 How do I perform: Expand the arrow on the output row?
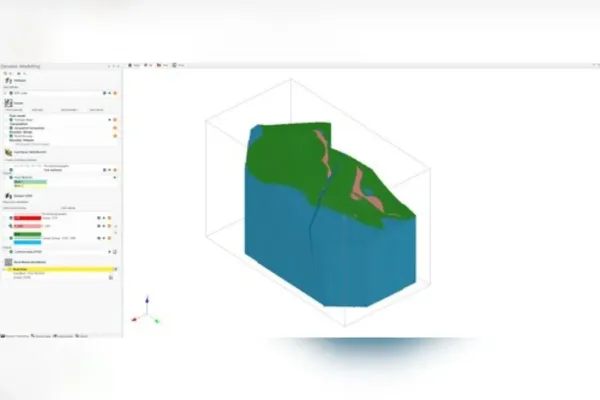[109, 252]
